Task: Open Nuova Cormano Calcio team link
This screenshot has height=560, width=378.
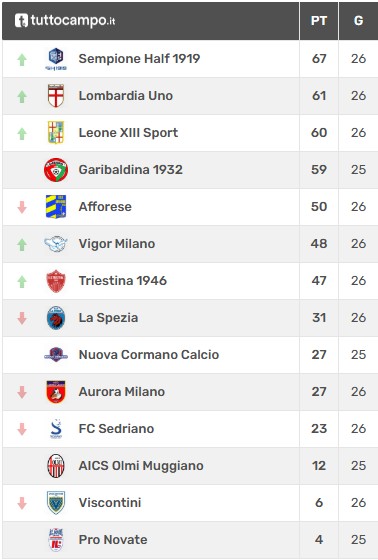Action: 149,355
